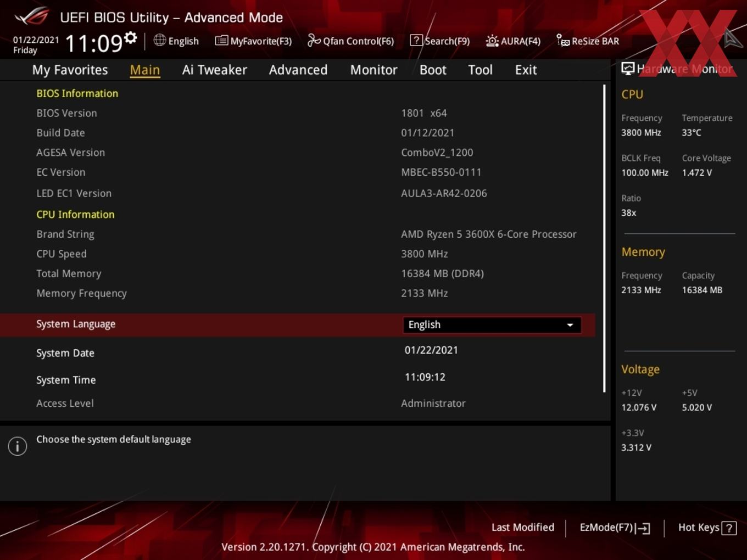Click EC Version value MBEC-B550-0111
This screenshot has height=560, width=747.
click(x=441, y=172)
